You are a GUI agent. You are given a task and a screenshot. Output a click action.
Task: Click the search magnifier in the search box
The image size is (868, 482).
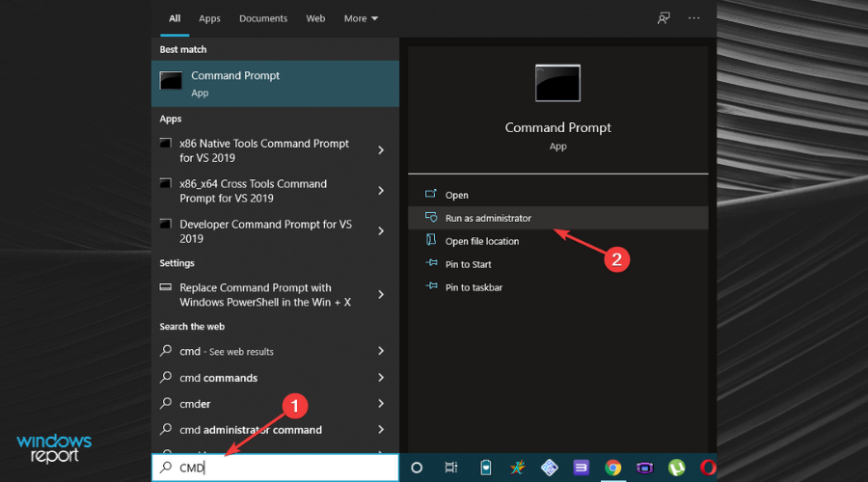click(x=166, y=468)
